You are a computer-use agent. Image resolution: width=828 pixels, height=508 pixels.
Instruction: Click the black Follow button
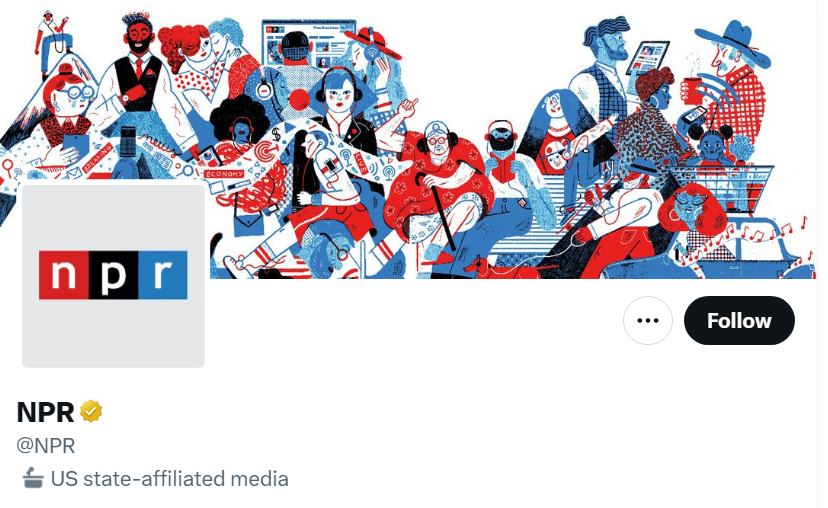(x=739, y=321)
